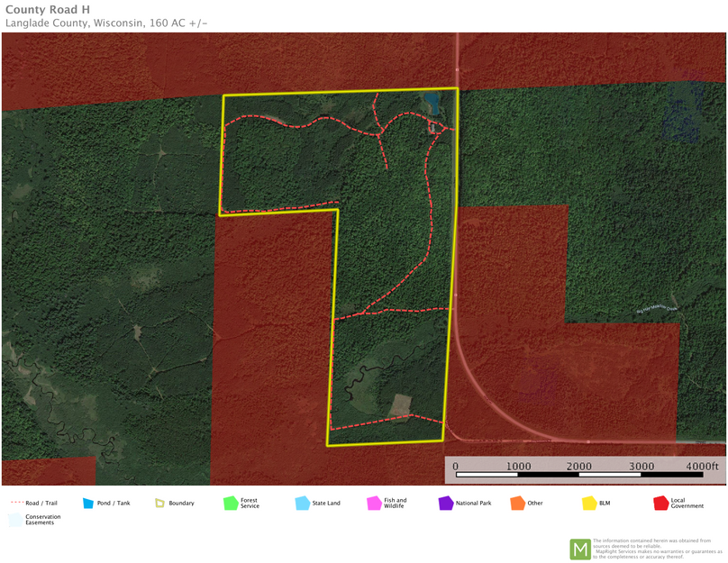Click the Conservation Easements legend swatch
728x563 pixels.
[15, 520]
